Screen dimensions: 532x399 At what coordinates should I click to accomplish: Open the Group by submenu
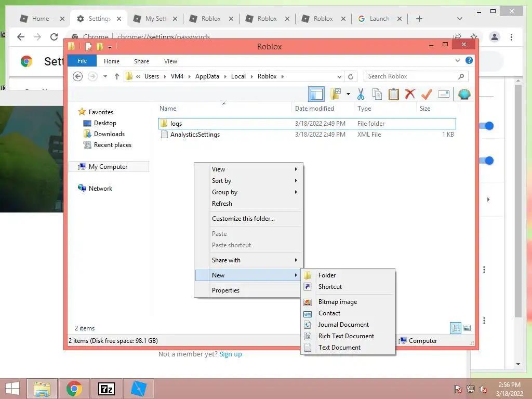pos(248,192)
